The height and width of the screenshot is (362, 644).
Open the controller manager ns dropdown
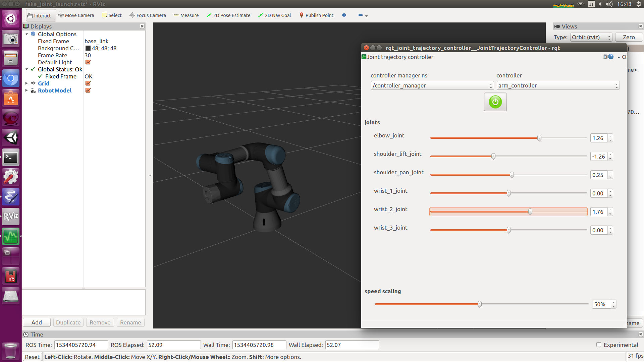pyautogui.click(x=432, y=86)
